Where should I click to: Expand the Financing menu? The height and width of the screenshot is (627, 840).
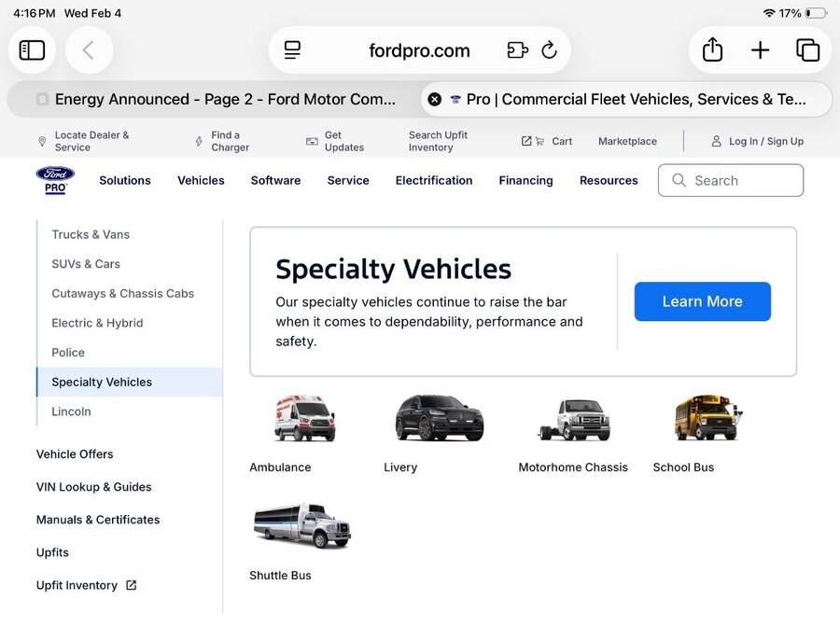tap(525, 180)
